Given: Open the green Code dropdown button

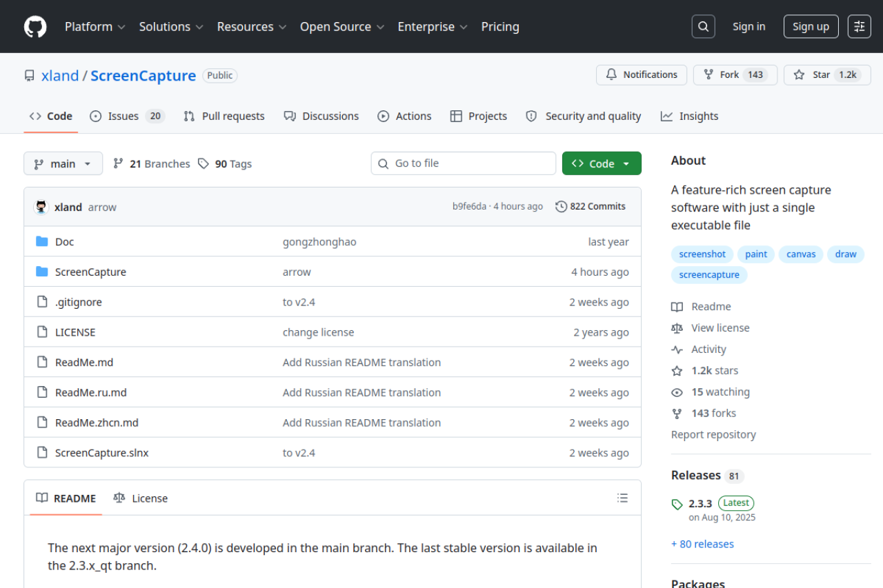Looking at the screenshot, I should pyautogui.click(x=602, y=163).
